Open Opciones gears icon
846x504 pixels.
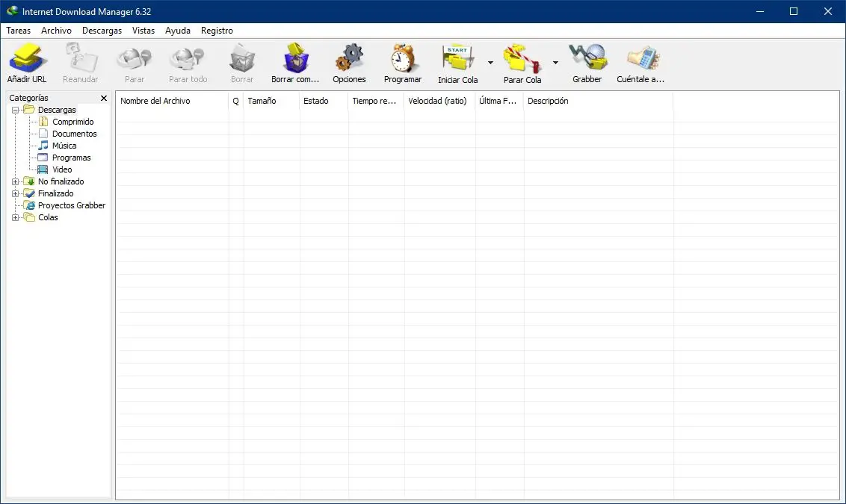click(x=349, y=58)
